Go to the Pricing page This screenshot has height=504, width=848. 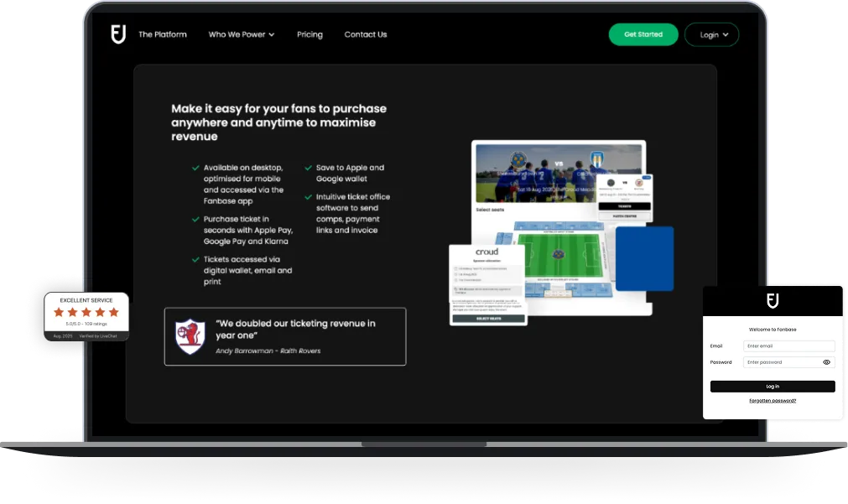point(310,34)
